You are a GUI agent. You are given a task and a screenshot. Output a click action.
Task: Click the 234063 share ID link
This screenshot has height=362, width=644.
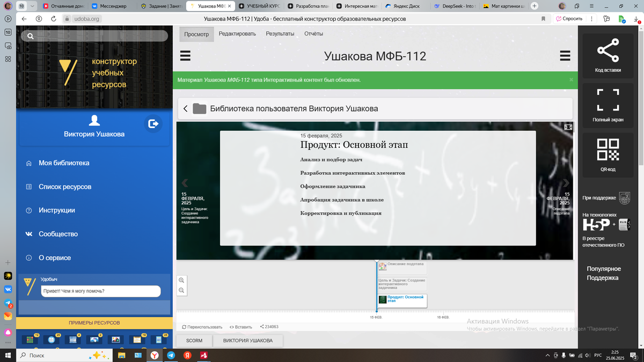point(269,327)
